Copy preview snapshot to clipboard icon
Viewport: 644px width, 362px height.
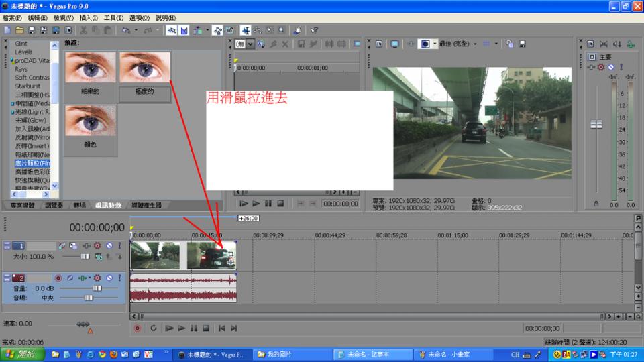[x=509, y=44]
